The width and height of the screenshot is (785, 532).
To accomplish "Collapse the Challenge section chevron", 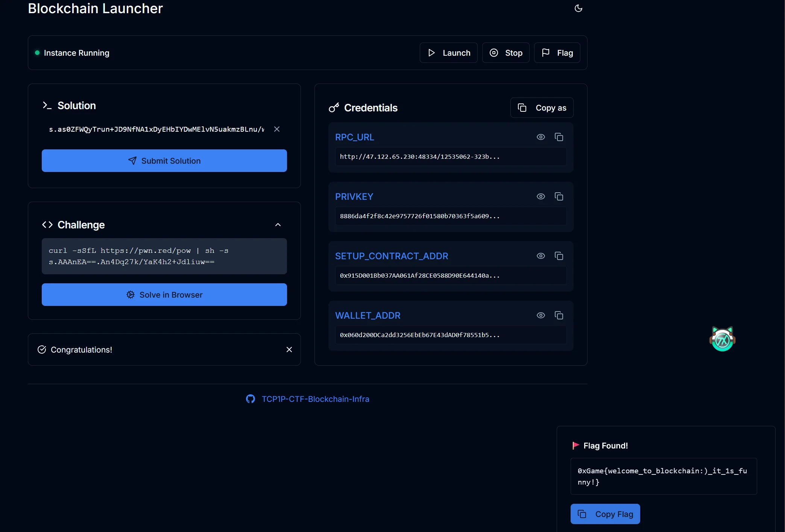I will pos(278,225).
